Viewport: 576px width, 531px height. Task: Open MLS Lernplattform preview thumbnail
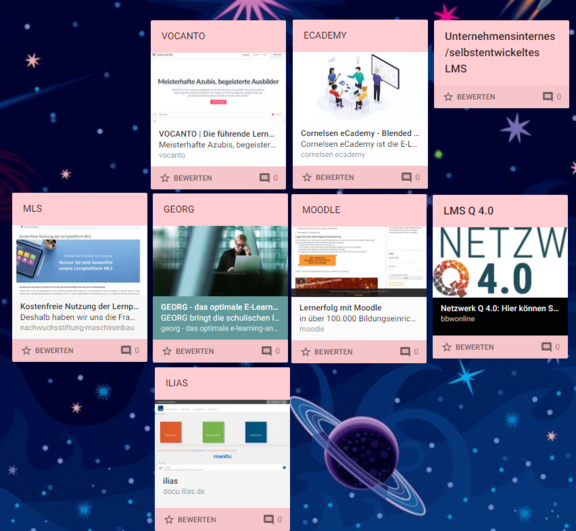coord(80,260)
